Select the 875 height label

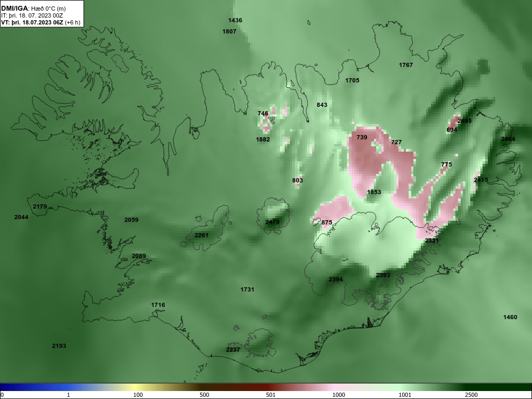(327, 222)
